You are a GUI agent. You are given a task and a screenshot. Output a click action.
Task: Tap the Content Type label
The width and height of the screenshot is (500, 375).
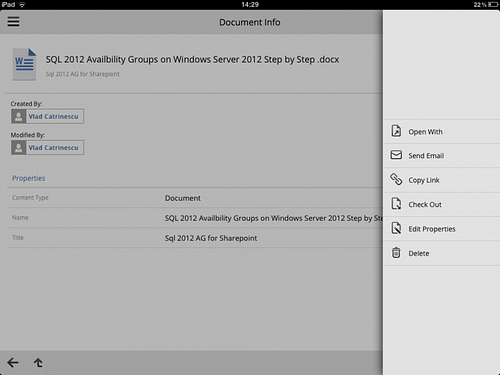point(30,198)
